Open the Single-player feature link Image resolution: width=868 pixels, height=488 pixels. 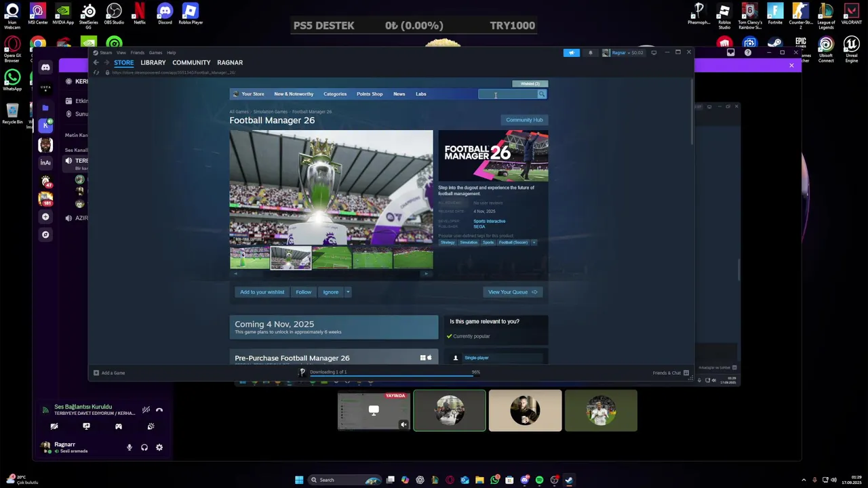coord(476,358)
